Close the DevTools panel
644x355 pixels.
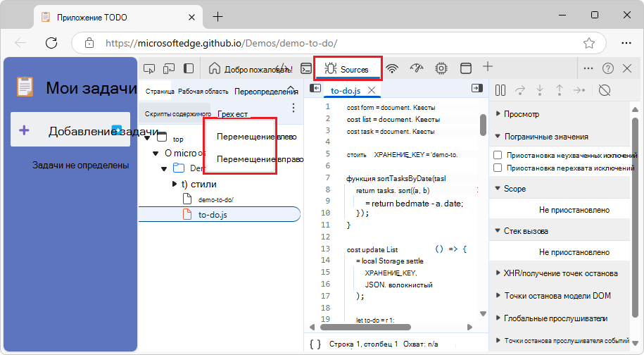click(627, 68)
